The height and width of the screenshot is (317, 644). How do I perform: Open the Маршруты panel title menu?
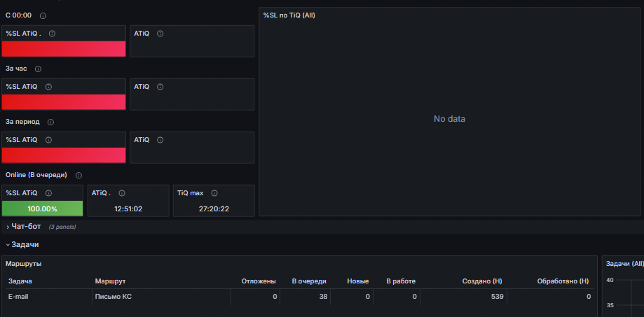pyautogui.click(x=23, y=264)
